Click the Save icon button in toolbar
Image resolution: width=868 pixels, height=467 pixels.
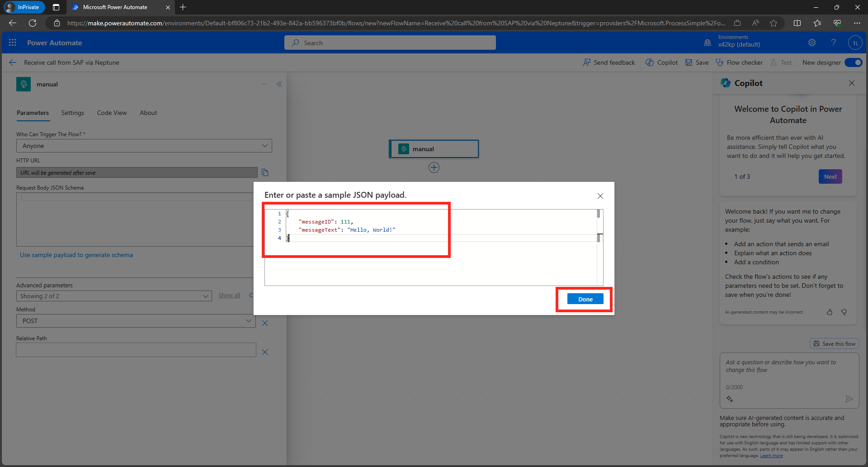click(697, 62)
